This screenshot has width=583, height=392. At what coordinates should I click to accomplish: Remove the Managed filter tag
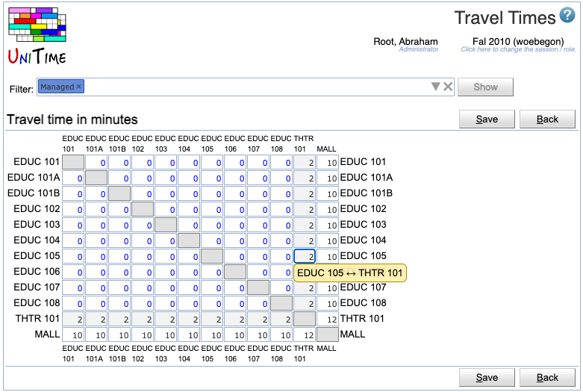pyautogui.click(x=79, y=87)
